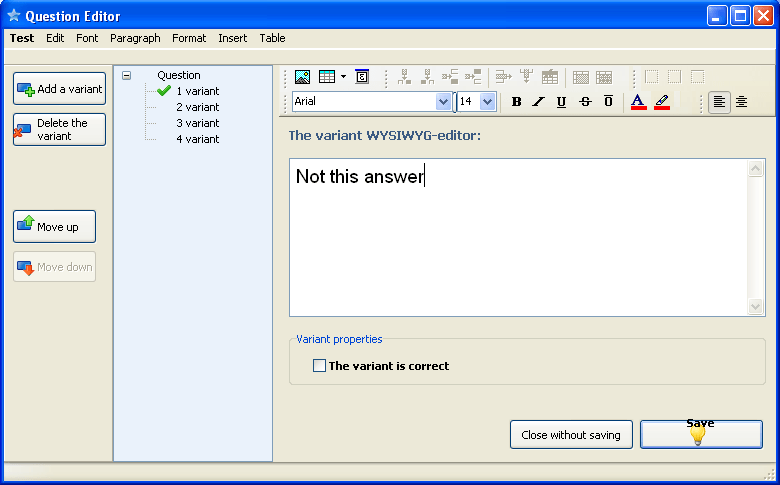Center align the text
Viewport: 780px width, 485px height.
pyautogui.click(x=741, y=101)
